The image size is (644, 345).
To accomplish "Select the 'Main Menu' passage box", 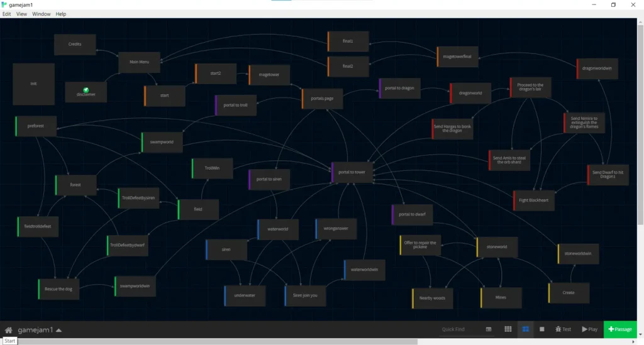I will (x=138, y=62).
